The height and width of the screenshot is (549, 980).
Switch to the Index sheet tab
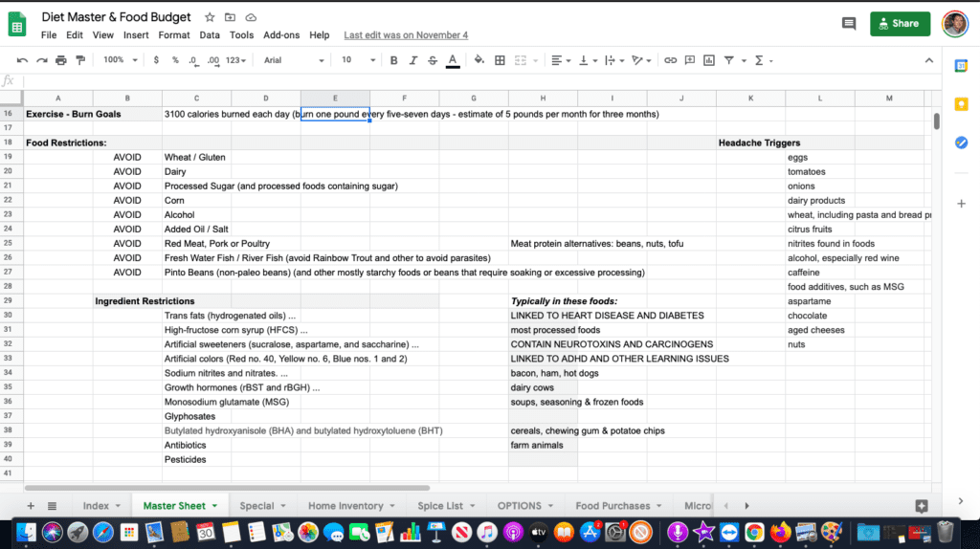click(101, 506)
